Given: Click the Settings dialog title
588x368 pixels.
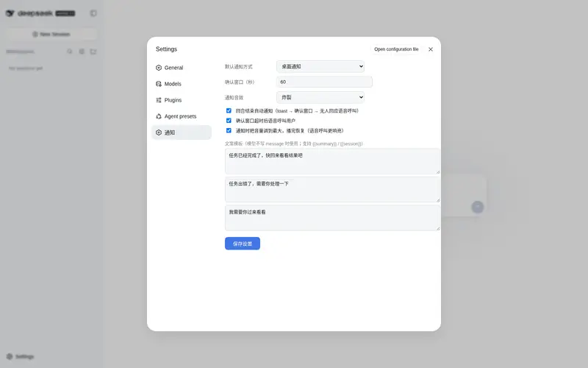Looking at the screenshot, I should 166,49.
